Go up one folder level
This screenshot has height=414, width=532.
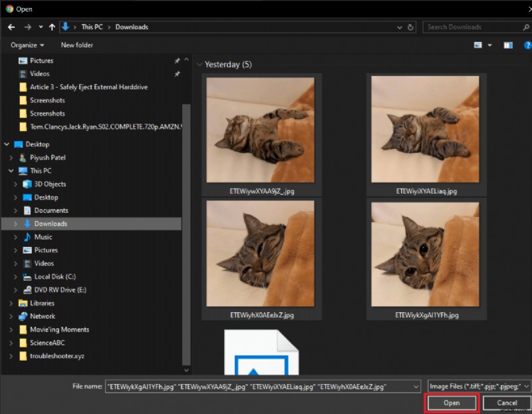pyautogui.click(x=51, y=27)
